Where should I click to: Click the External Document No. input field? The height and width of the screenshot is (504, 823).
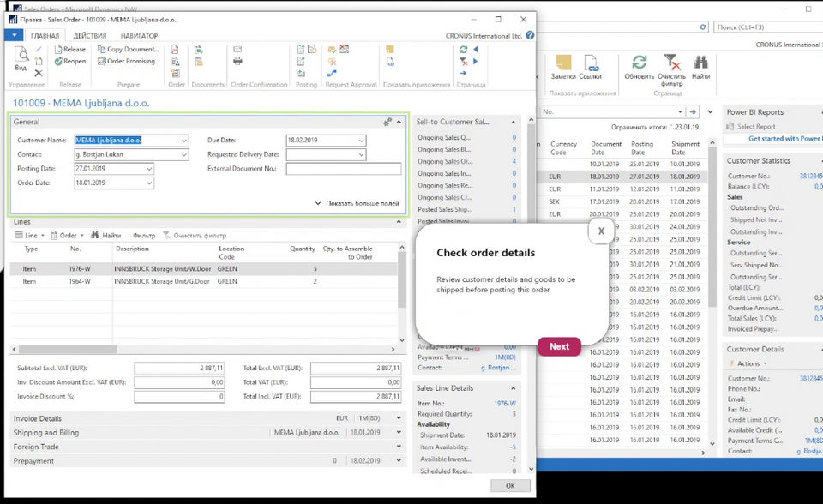[x=343, y=169]
